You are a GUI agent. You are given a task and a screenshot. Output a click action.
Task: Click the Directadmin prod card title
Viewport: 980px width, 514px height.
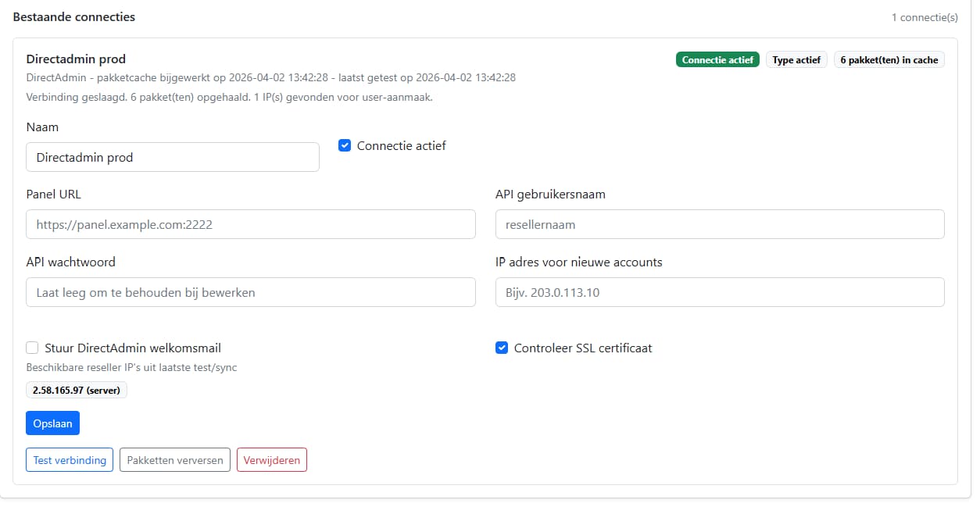[76, 59]
